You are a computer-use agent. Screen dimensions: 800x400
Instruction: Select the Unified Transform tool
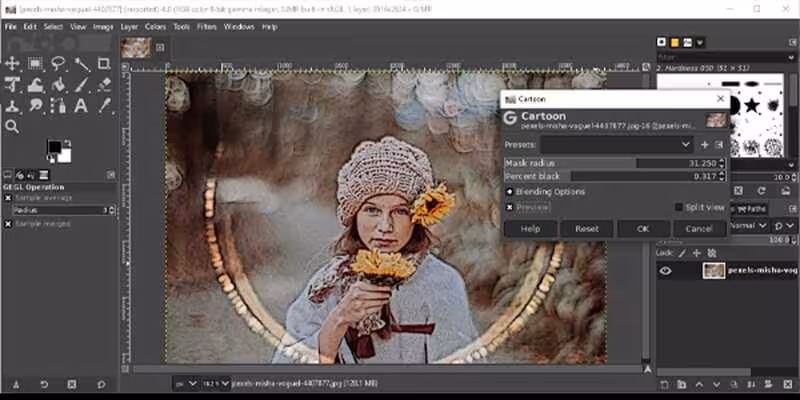coord(12,85)
